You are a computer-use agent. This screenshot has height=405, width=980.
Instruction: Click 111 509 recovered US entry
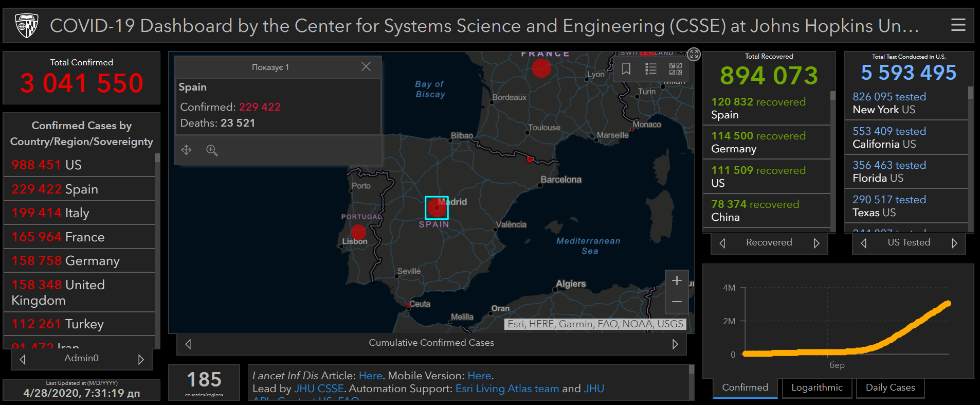767,177
